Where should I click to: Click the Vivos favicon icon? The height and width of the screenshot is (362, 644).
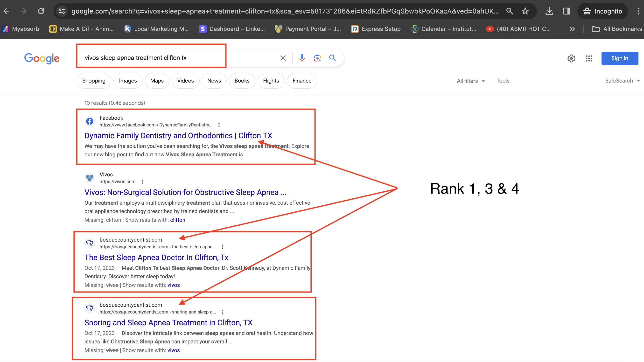[90, 178]
